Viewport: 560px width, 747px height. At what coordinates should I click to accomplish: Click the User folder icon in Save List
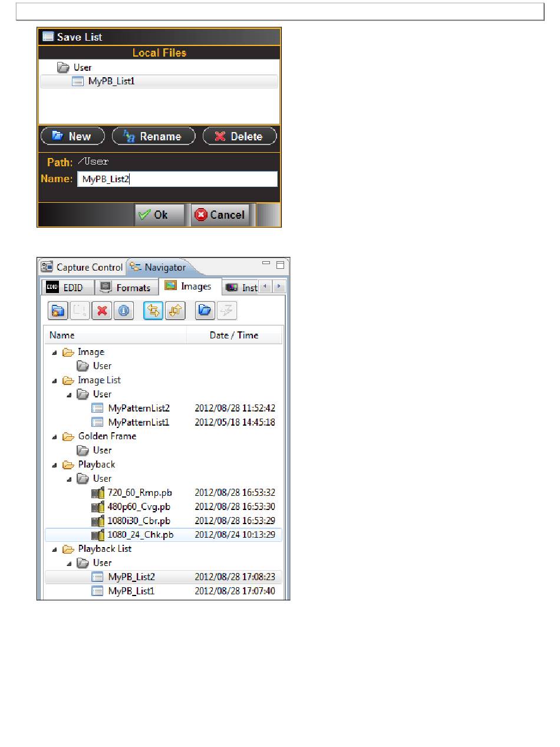63,67
